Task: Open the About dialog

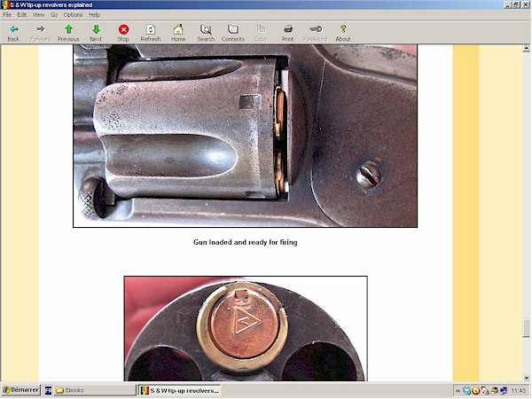Action: [x=343, y=33]
